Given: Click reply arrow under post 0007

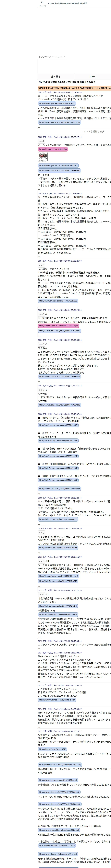Looking at the screenshot, I should (x=39, y=410).
